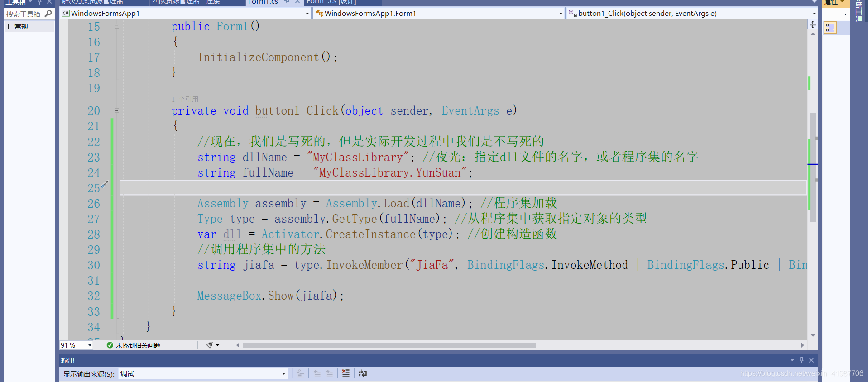Expand the 常规 toolbox group
Viewport: 868px width, 382px height.
10,27
